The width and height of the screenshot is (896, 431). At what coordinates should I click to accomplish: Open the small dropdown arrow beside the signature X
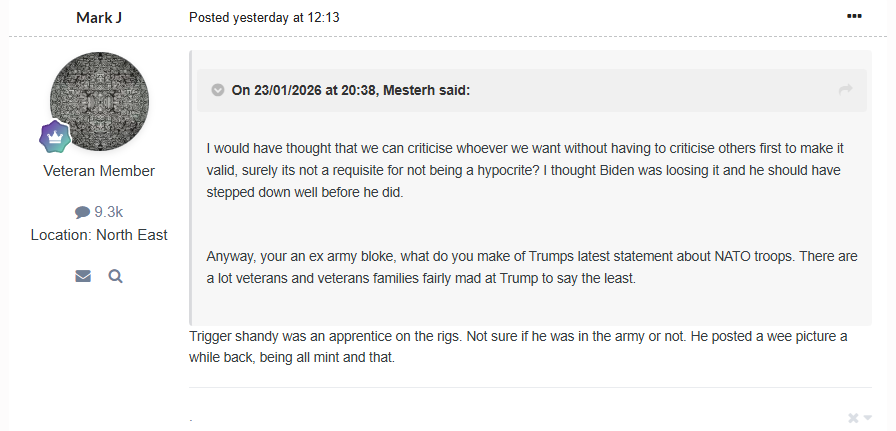(x=867, y=418)
